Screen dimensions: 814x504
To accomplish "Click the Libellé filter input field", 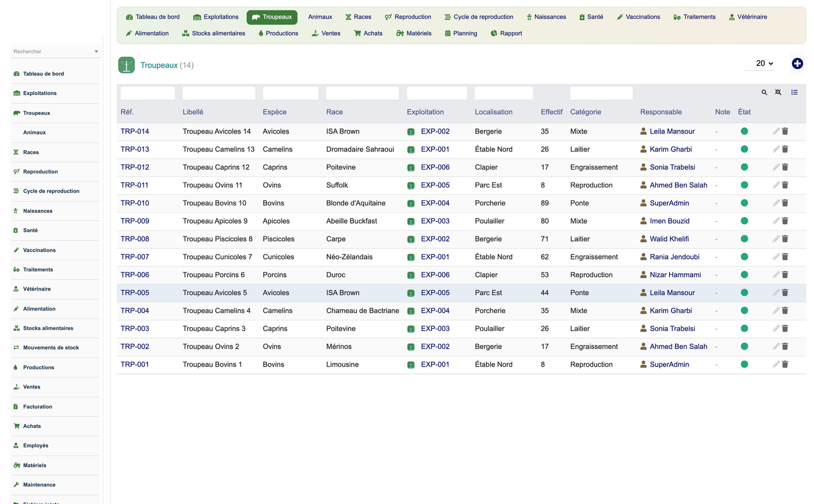I will (x=219, y=93).
